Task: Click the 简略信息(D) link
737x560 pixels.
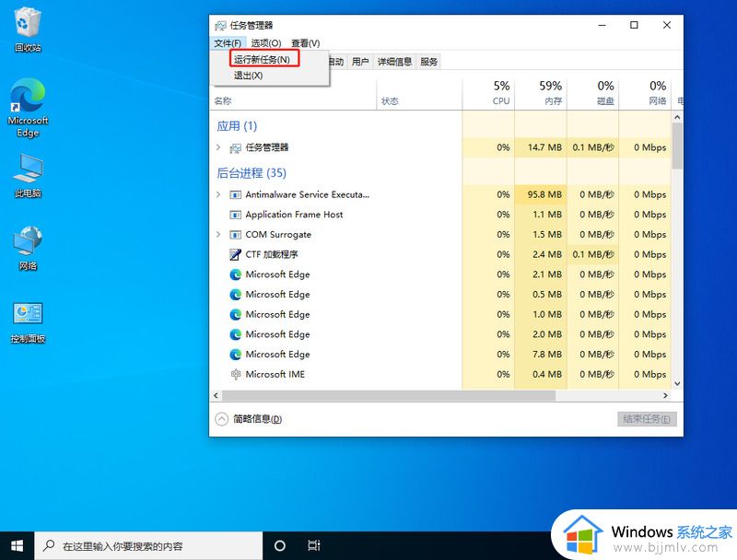Action: point(258,419)
